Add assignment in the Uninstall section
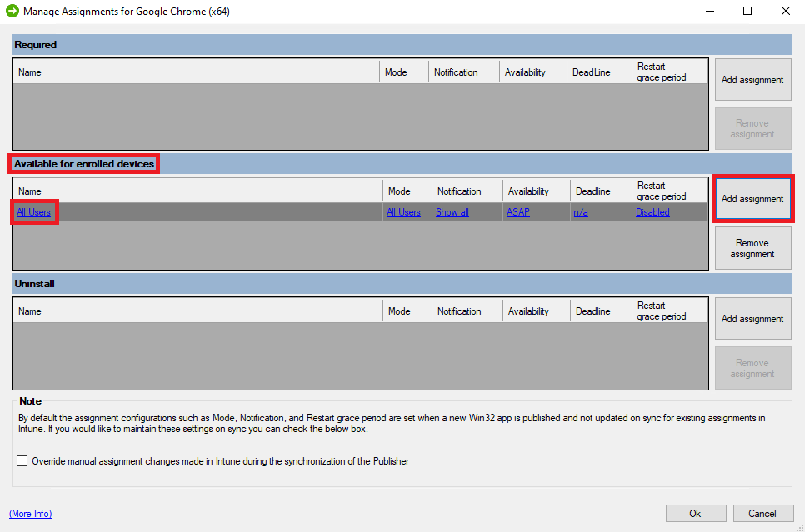Viewport: 805px width, 532px height. point(752,319)
